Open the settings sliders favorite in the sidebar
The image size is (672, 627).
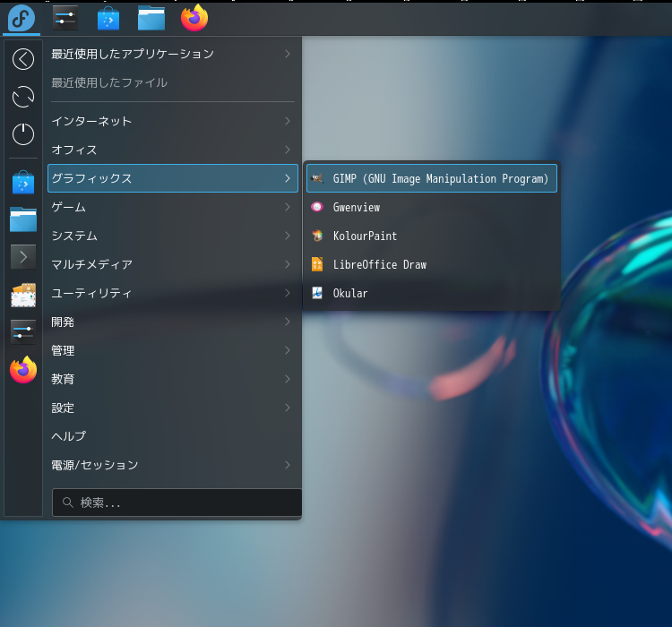point(23,332)
